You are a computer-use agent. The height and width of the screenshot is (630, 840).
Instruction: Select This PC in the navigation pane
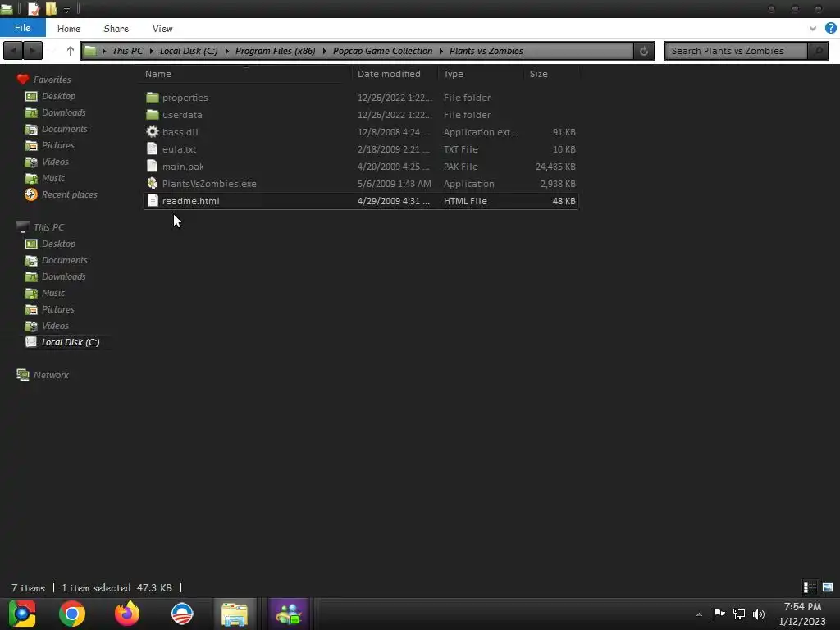[x=48, y=227]
